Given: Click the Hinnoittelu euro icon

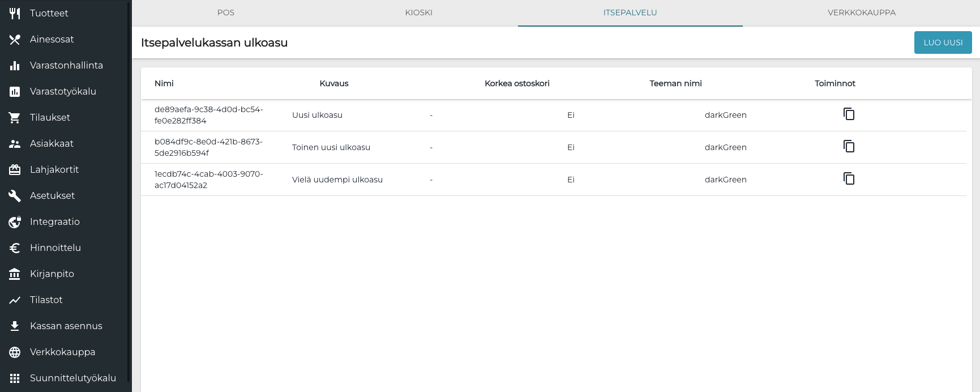Looking at the screenshot, I should [x=15, y=248].
